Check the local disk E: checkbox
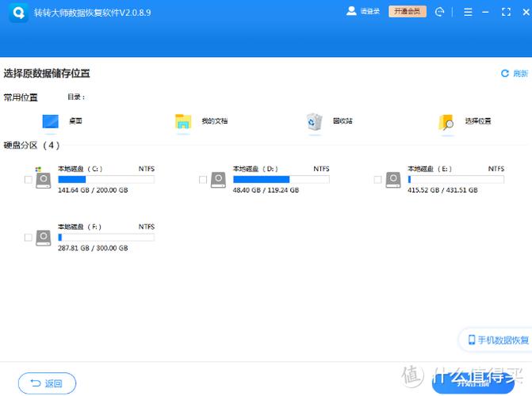 point(377,179)
